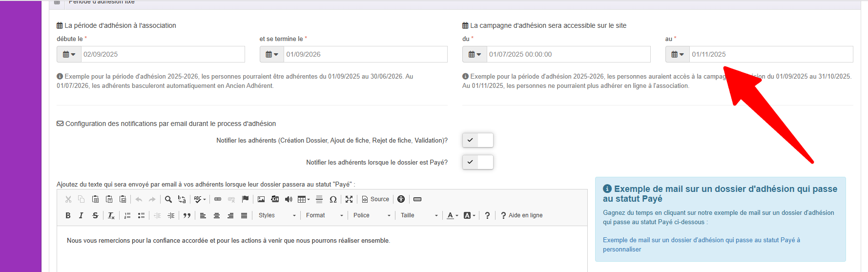The width and height of the screenshot is (868, 272).
Task: Maximize the editor with the fullscreen icon
Action: point(349,199)
